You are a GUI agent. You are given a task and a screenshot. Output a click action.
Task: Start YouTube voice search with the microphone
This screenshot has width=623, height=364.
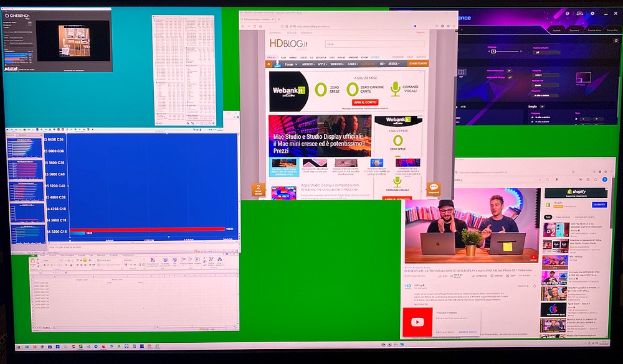pos(556,180)
